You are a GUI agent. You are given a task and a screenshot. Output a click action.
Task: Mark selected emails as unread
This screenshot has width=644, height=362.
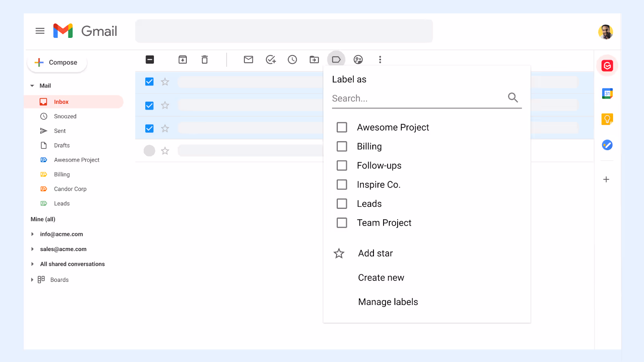coord(248,60)
